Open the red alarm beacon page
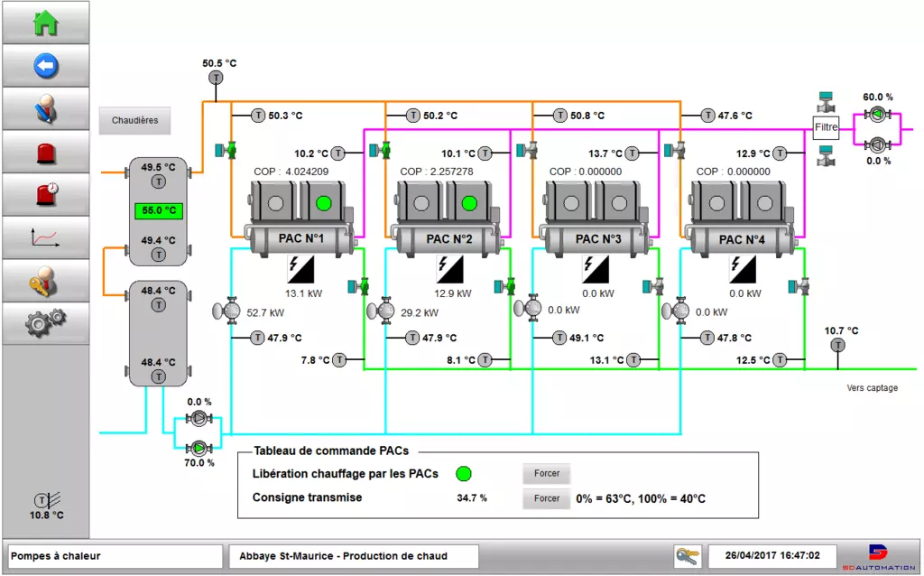 (x=45, y=152)
